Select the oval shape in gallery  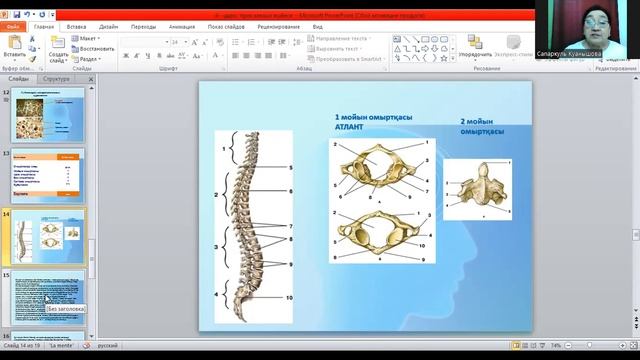click(434, 39)
